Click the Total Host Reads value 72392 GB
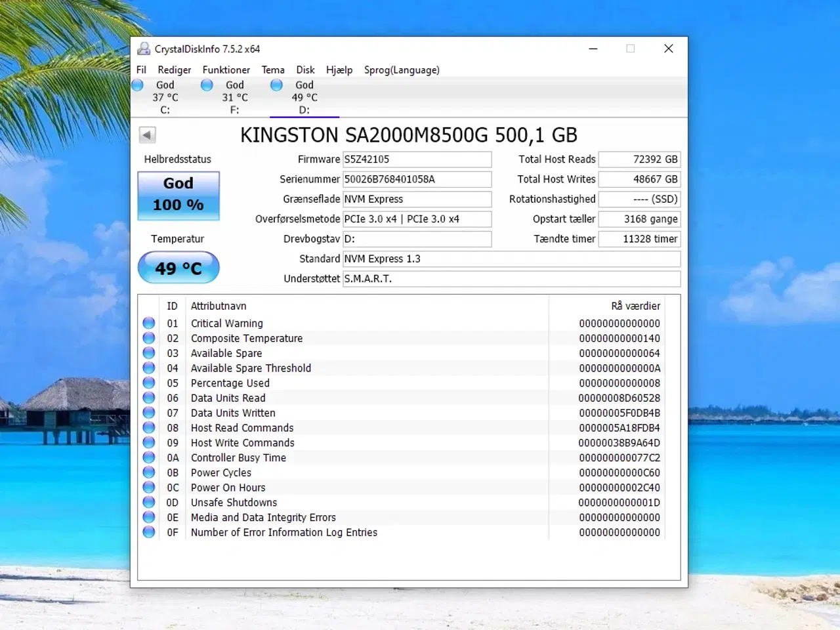 click(x=640, y=159)
